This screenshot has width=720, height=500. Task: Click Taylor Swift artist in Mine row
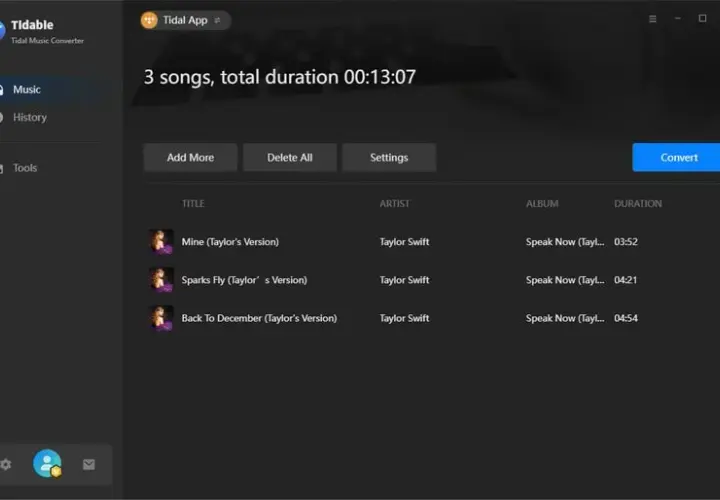(404, 242)
